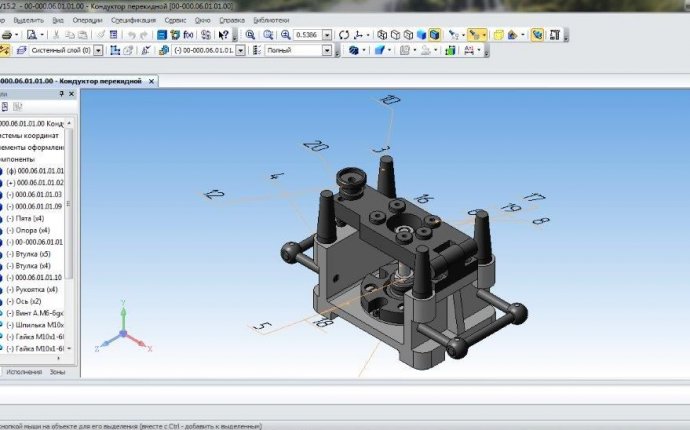Screen dimensions: 690x430
Task: Click the blue extrude operation icon
Action: (379, 50)
